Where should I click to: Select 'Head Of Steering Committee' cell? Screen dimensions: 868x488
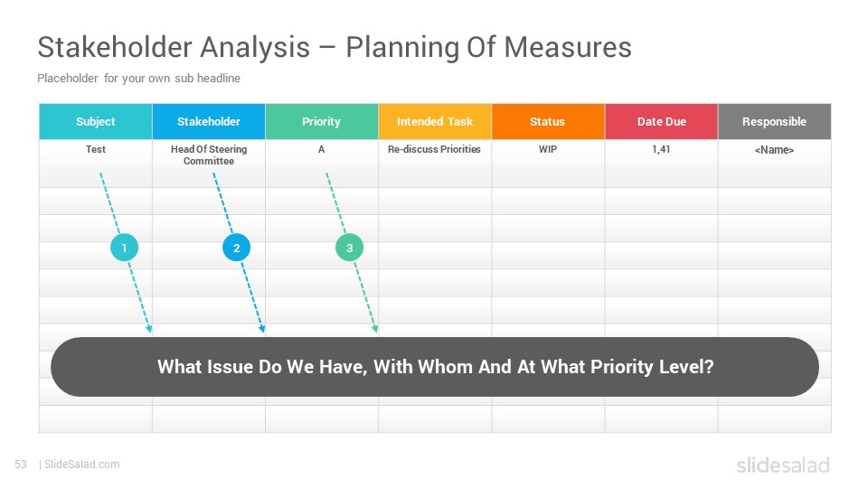click(209, 164)
